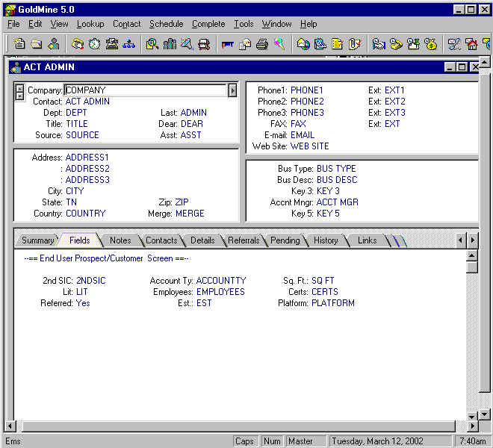Switch to the Summary tab

[x=38, y=240]
